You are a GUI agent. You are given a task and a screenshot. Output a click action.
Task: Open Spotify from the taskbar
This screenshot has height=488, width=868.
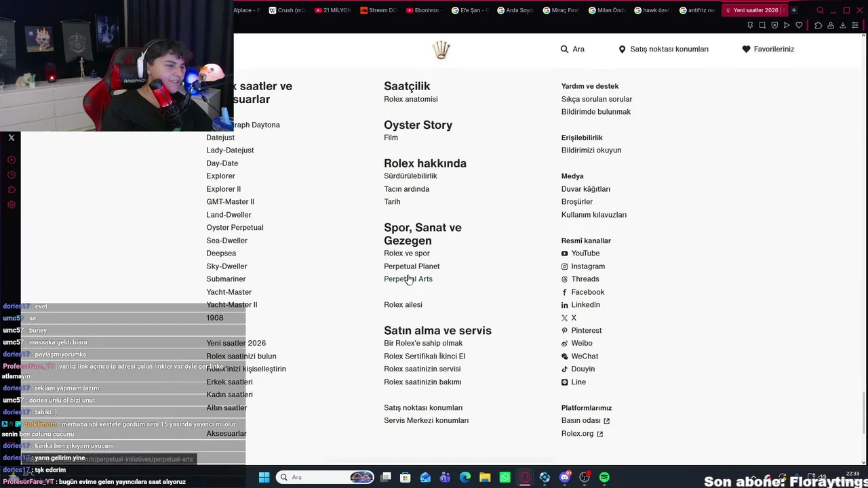point(604,477)
